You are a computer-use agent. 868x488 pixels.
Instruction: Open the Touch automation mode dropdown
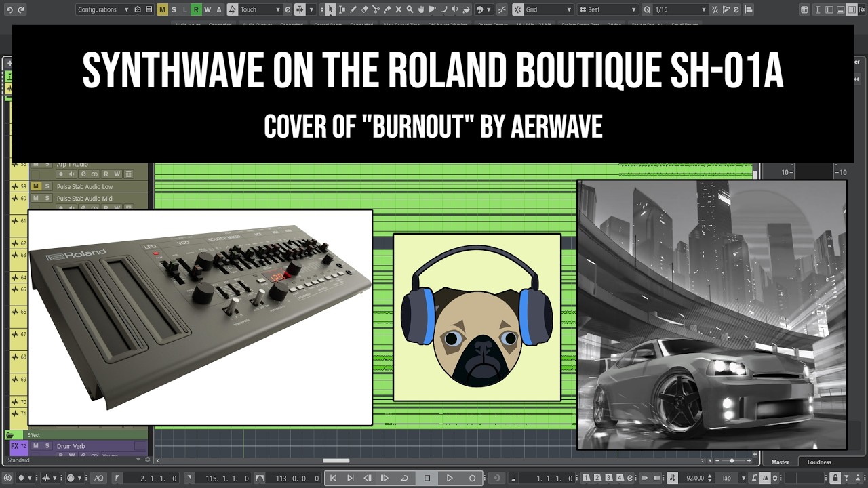[260, 9]
